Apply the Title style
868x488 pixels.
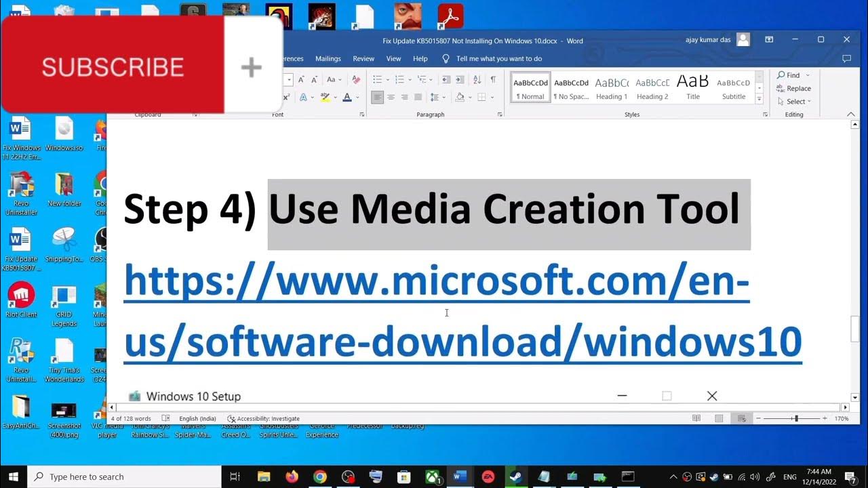pyautogui.click(x=693, y=87)
